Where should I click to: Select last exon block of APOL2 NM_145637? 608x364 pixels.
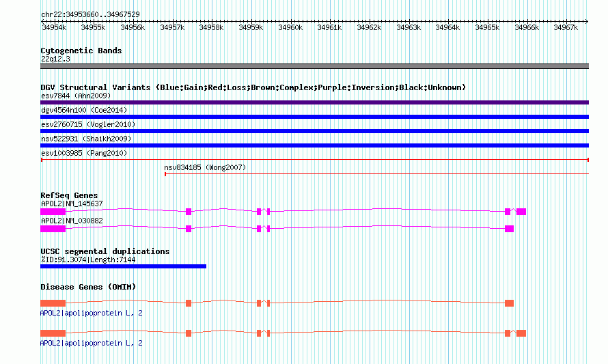521,212
